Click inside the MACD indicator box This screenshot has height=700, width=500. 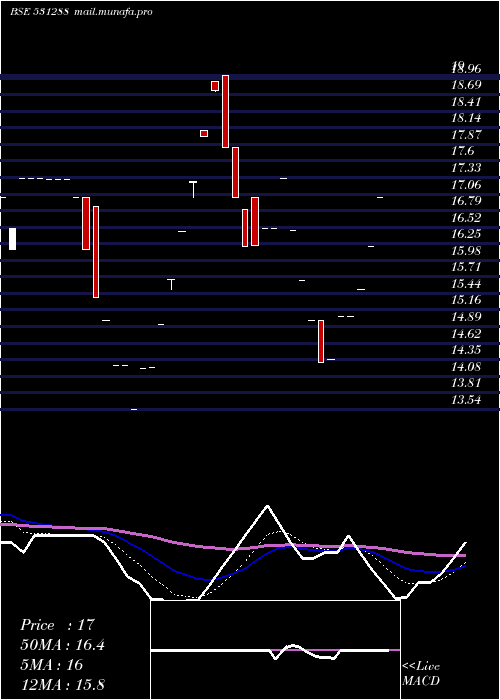[x=275, y=650]
